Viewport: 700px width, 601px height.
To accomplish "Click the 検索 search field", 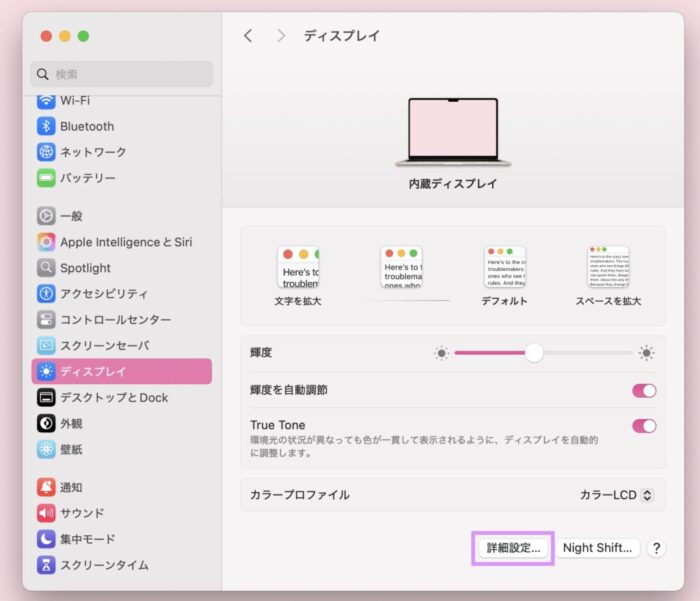I will tap(122, 74).
